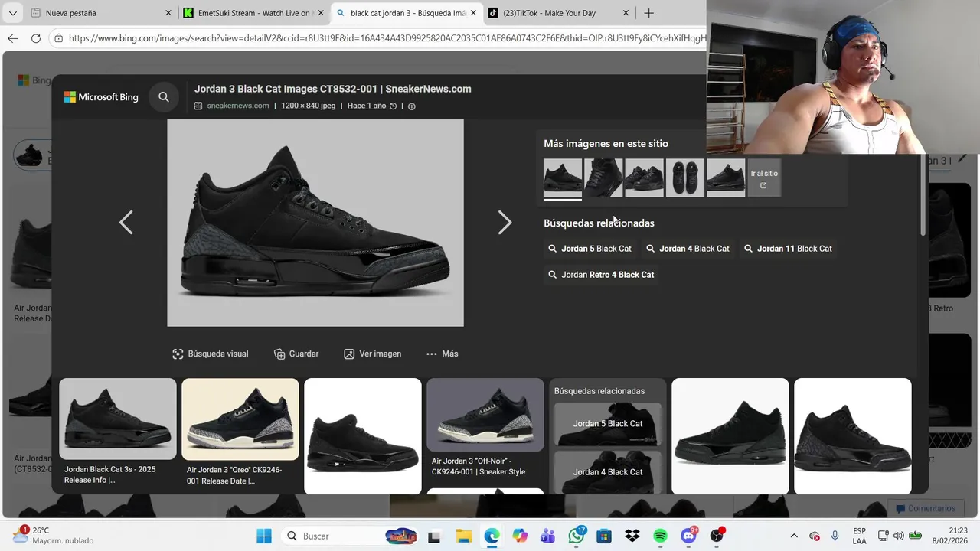Search Jordan Retro 4 Black Cat chip
This screenshot has height=551, width=980.
pos(601,275)
